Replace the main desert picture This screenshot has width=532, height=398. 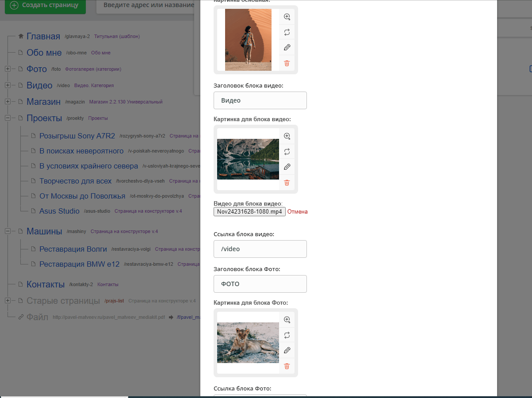[287, 32]
